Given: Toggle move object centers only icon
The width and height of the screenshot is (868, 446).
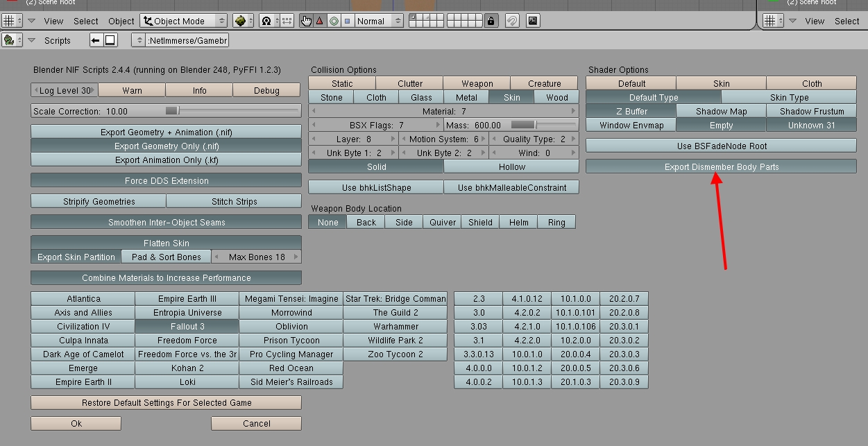Looking at the screenshot, I should coord(285,21).
